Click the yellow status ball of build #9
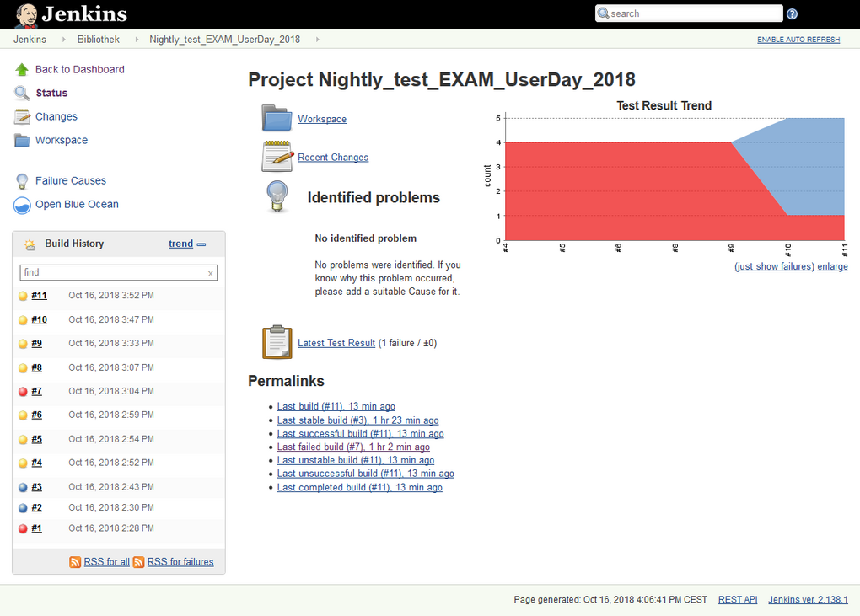The height and width of the screenshot is (616, 860). pos(23,344)
